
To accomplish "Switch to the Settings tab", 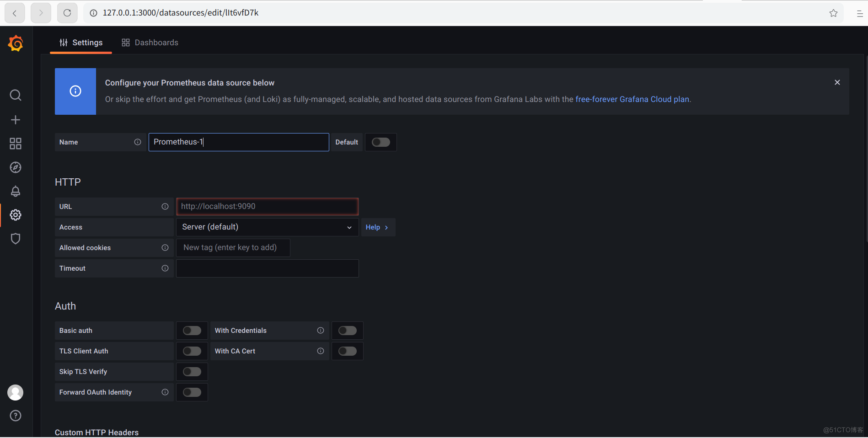I will coord(81,43).
